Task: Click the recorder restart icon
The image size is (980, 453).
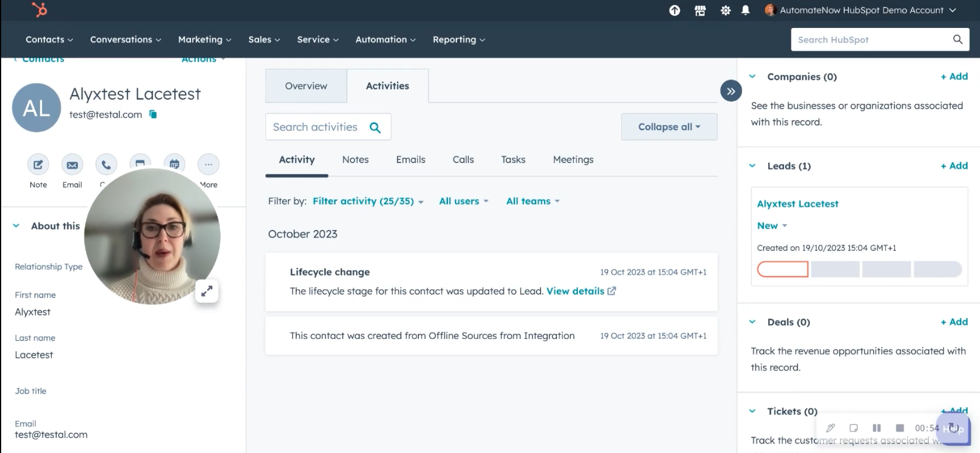Action: pyautogui.click(x=953, y=427)
